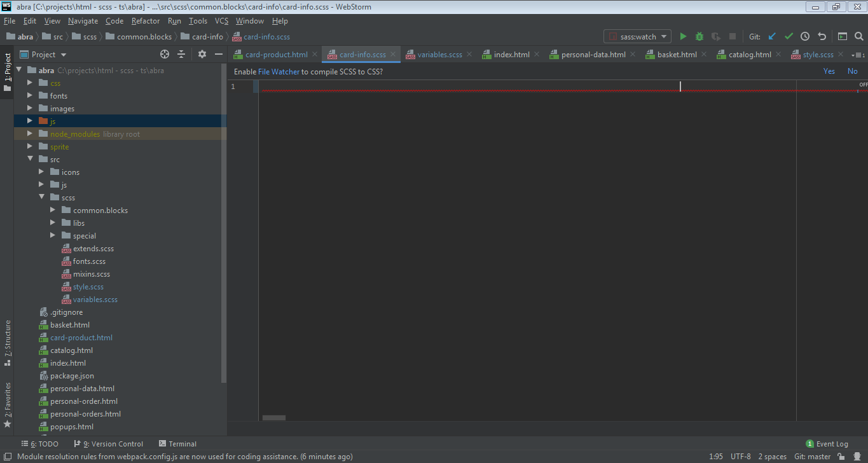Change the UTF-8 file encoding

(740, 457)
